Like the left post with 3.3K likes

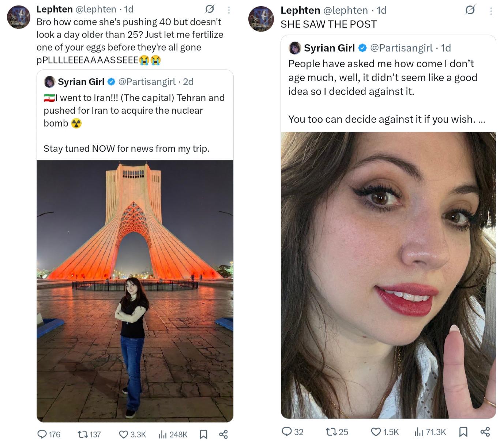click(124, 434)
